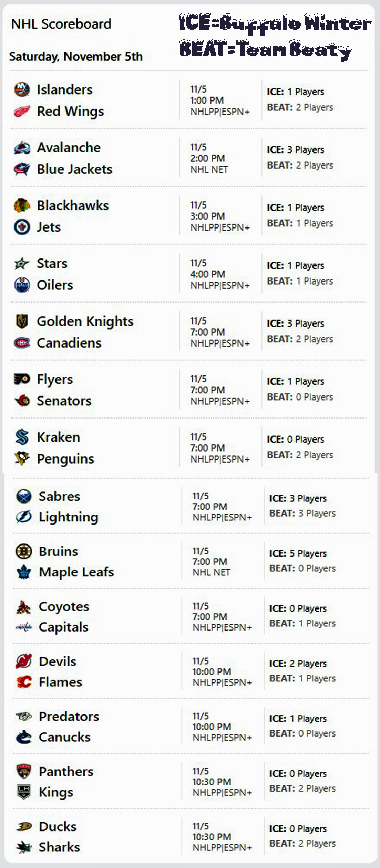Click the Kraken team logo

pos(22,437)
